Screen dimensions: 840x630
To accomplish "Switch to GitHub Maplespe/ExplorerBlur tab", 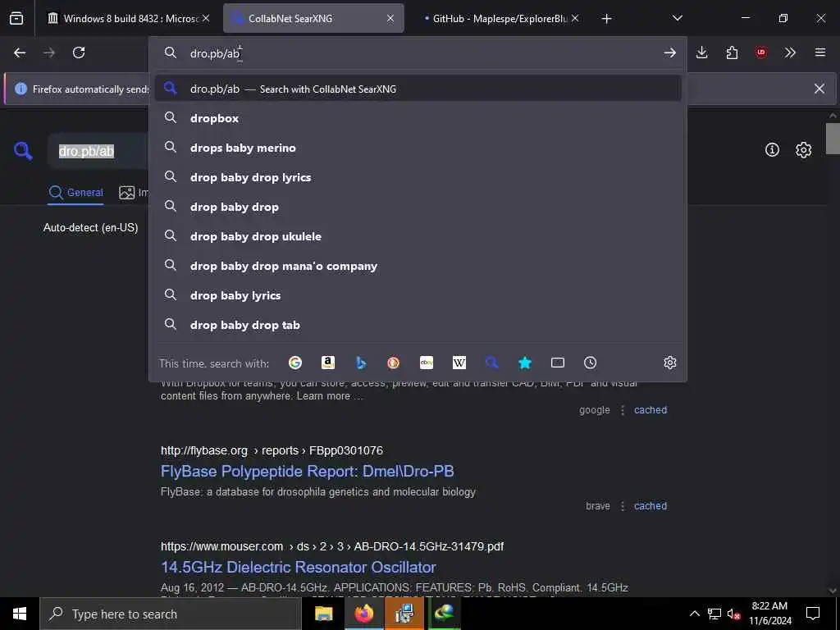I will click(x=494, y=18).
